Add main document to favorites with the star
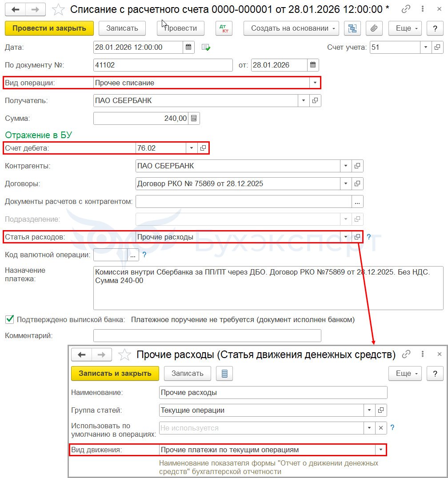 click(x=58, y=10)
